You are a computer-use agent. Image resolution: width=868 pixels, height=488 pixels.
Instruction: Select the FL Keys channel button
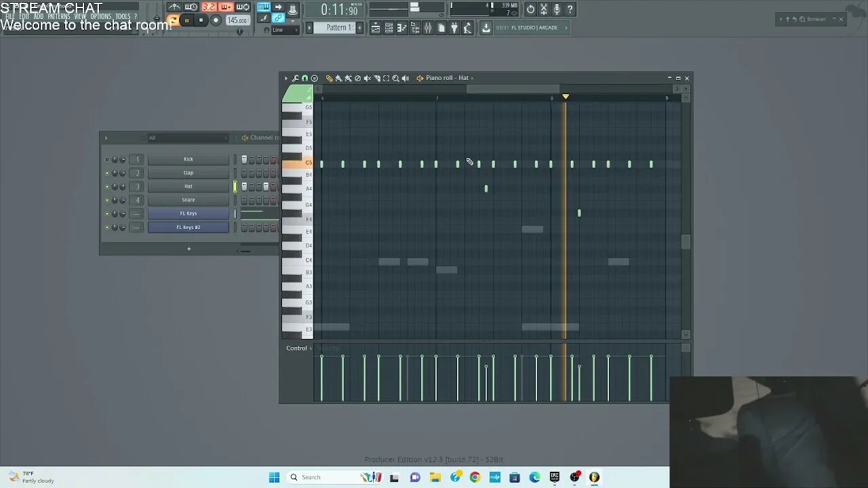click(189, 213)
